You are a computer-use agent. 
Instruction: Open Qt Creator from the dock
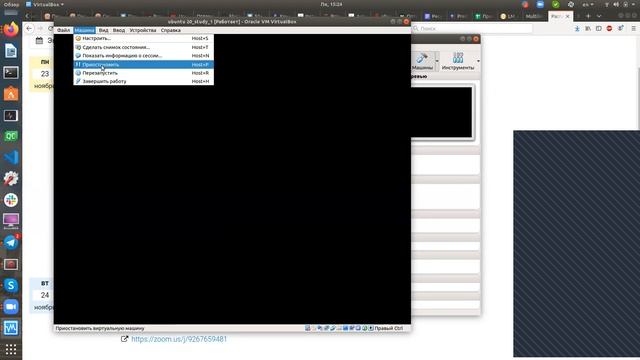point(11,136)
